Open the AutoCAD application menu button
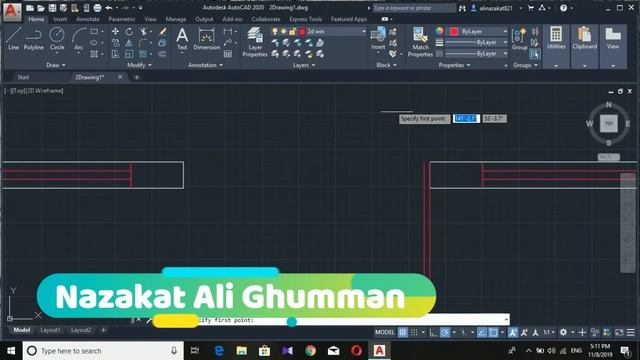 [x=11, y=11]
